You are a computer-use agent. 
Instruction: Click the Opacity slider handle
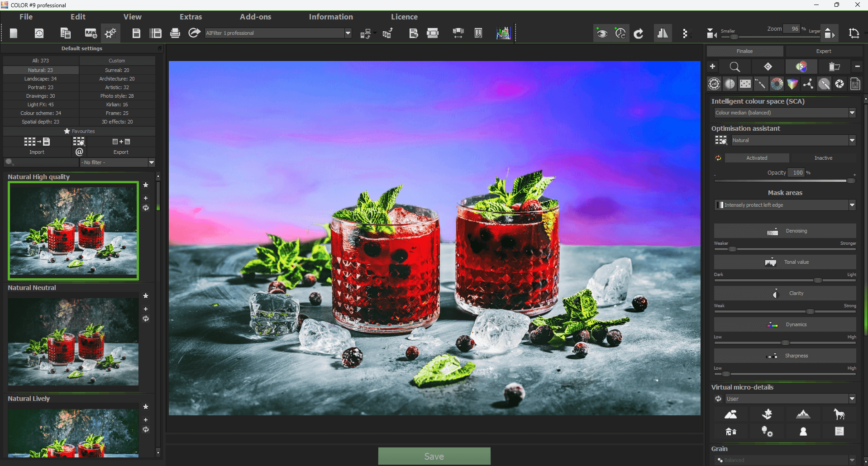(x=851, y=181)
